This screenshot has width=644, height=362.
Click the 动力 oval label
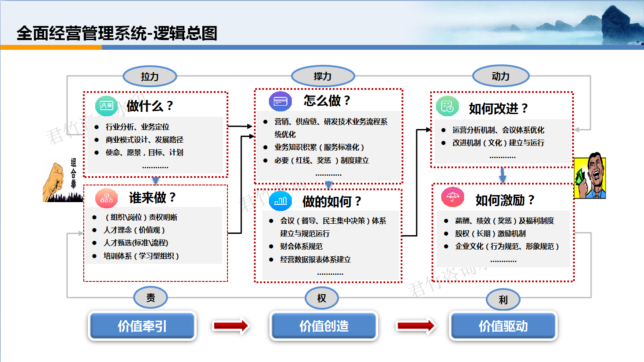click(501, 76)
